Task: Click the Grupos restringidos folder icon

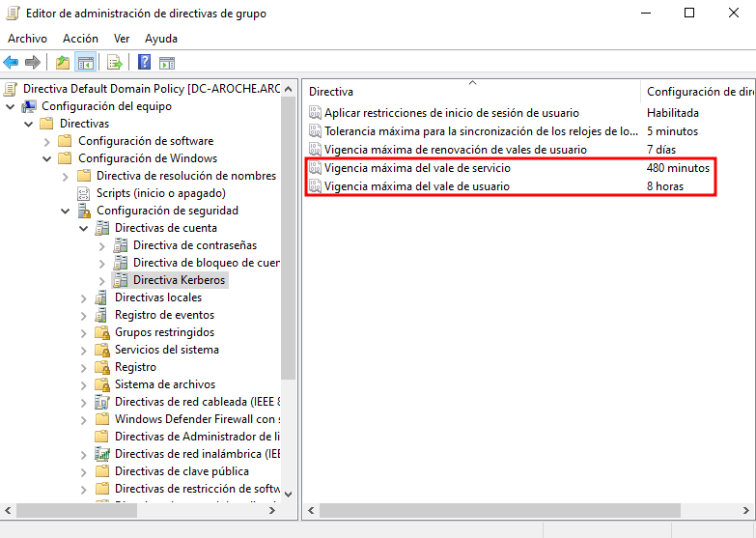Action: 102,332
